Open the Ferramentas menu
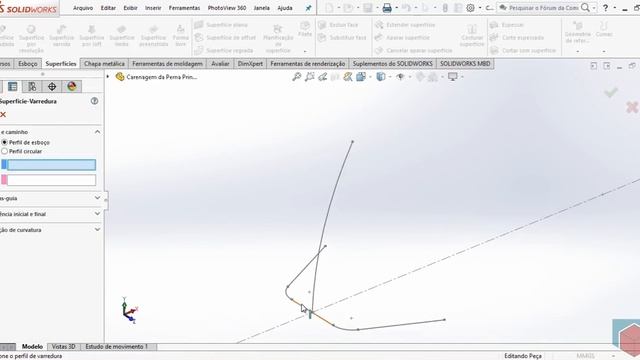The height and width of the screenshot is (360, 640). tap(184, 8)
